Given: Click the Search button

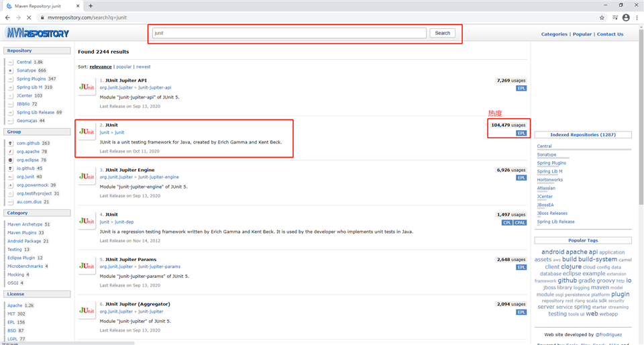Looking at the screenshot, I should [x=442, y=33].
